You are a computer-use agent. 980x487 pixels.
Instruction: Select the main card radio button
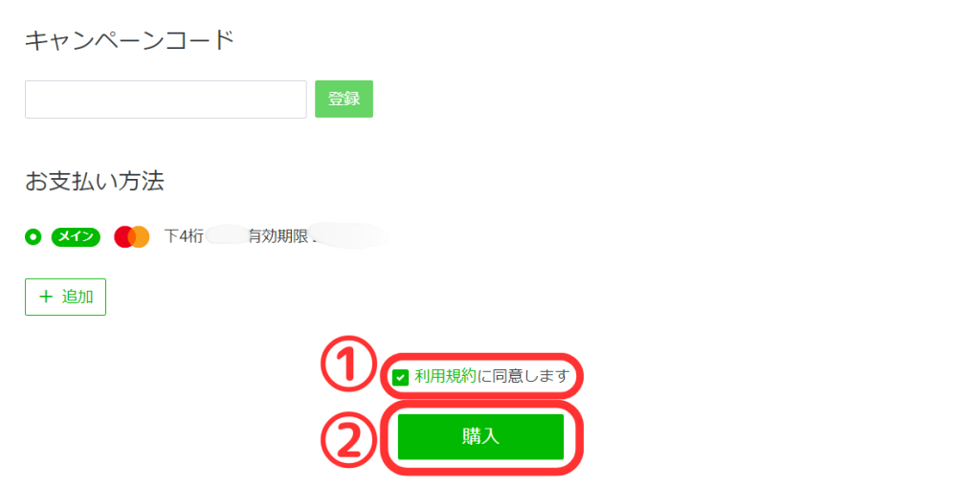pos(33,237)
